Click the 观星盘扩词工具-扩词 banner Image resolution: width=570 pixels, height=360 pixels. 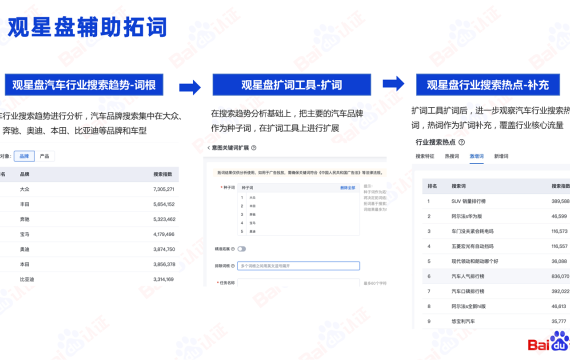[292, 85]
